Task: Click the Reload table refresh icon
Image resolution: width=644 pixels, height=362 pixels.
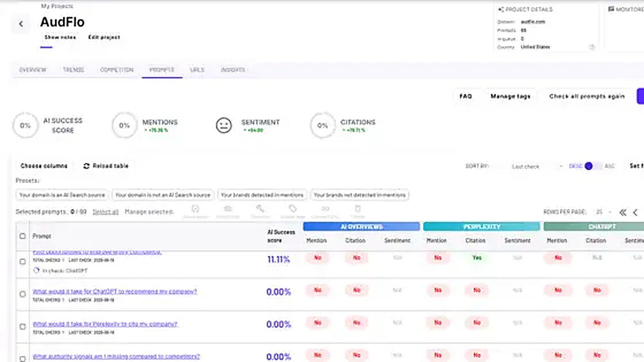Action: tap(86, 166)
